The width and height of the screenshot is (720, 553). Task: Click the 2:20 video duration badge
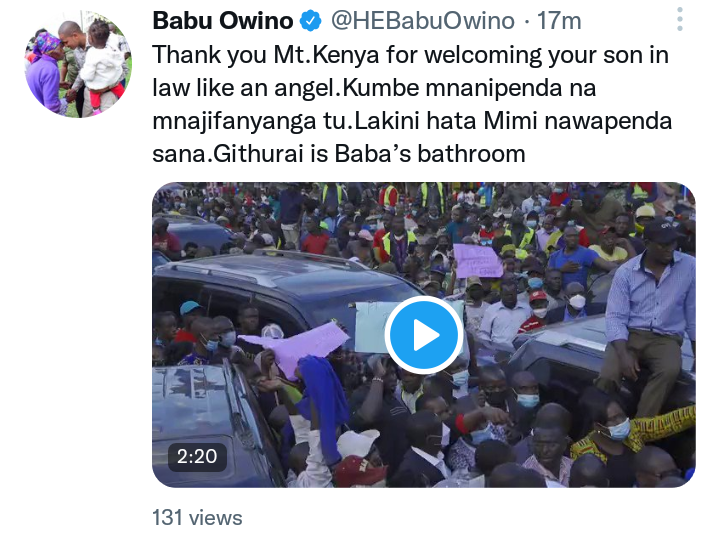[x=197, y=457]
